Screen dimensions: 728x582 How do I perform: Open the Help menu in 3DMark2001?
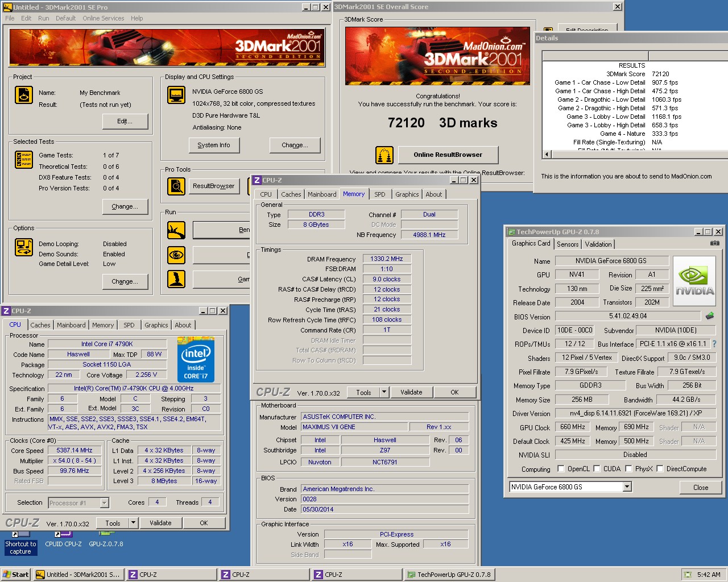(x=136, y=18)
